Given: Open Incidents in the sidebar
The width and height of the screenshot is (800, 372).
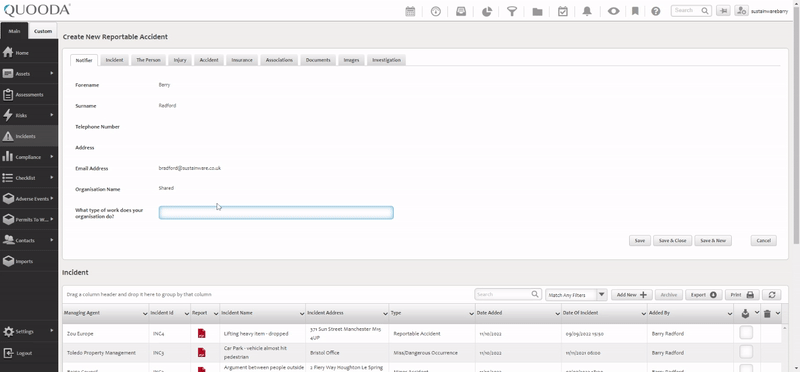Looking at the screenshot, I should click(x=29, y=136).
